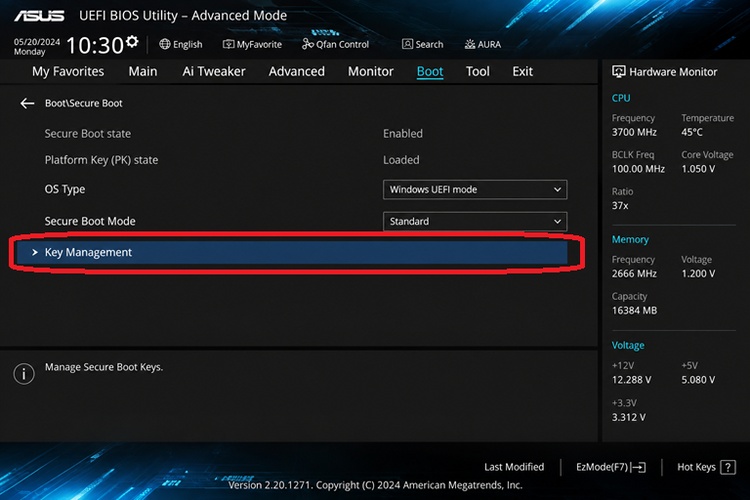
Task: Click the Last Modified button
Action: click(x=514, y=467)
